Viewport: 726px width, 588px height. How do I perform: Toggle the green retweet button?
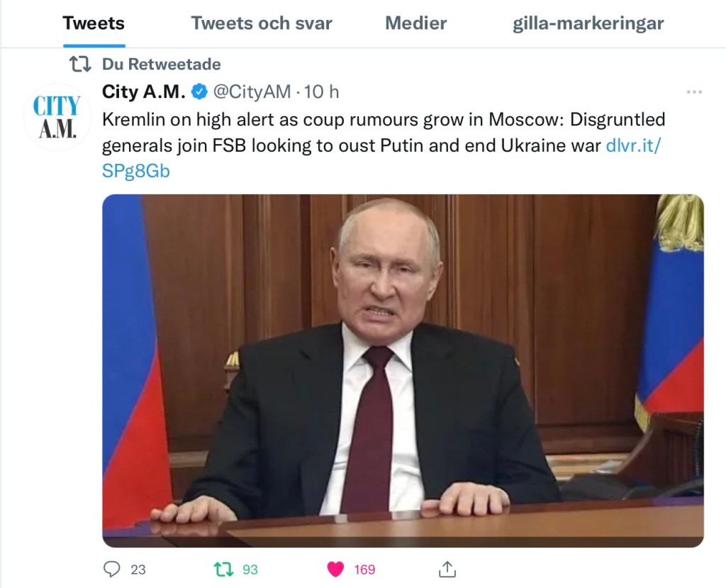(x=223, y=569)
